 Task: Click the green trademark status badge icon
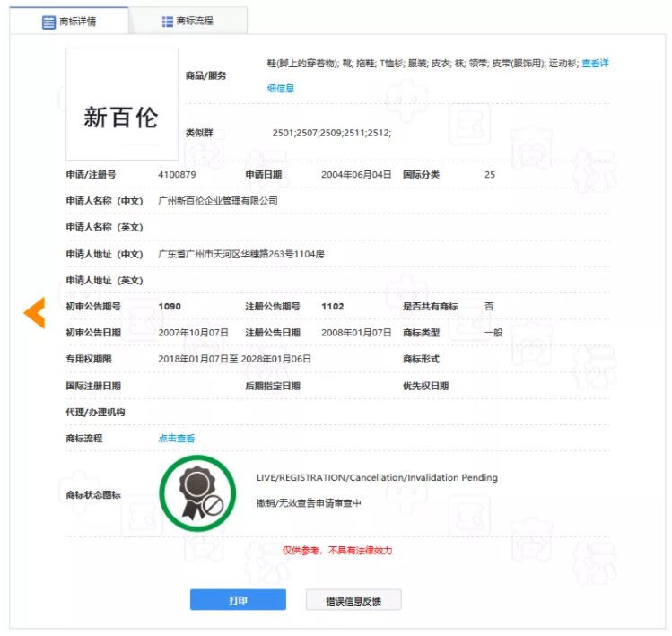[197, 493]
